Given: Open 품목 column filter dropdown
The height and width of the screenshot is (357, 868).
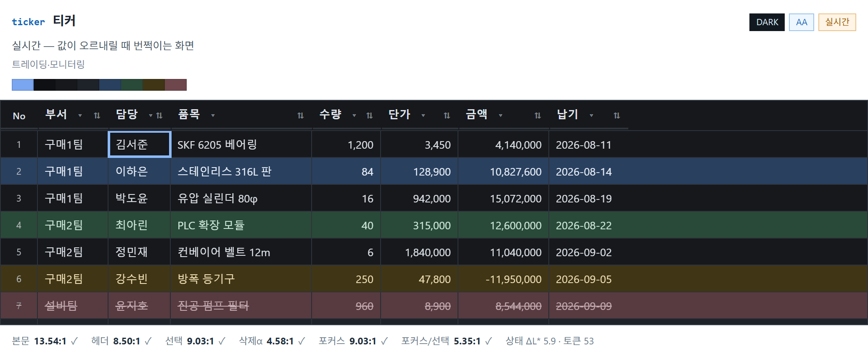Looking at the screenshot, I should (213, 115).
